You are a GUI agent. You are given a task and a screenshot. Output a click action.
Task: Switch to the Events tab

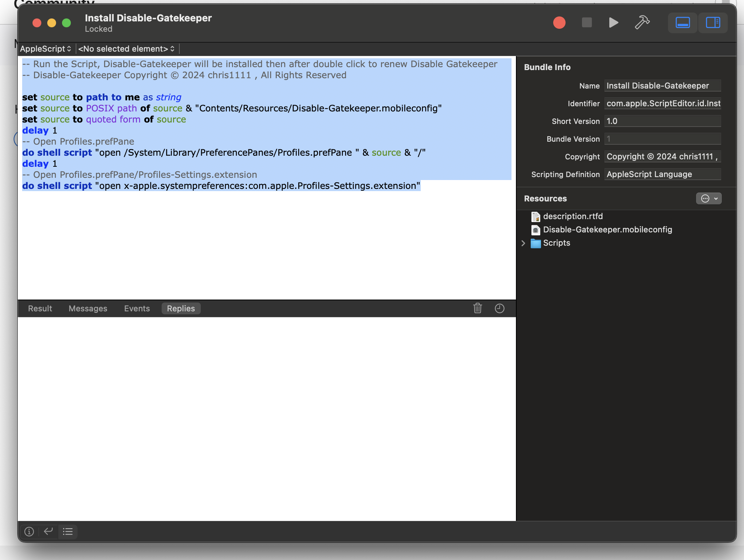137,308
